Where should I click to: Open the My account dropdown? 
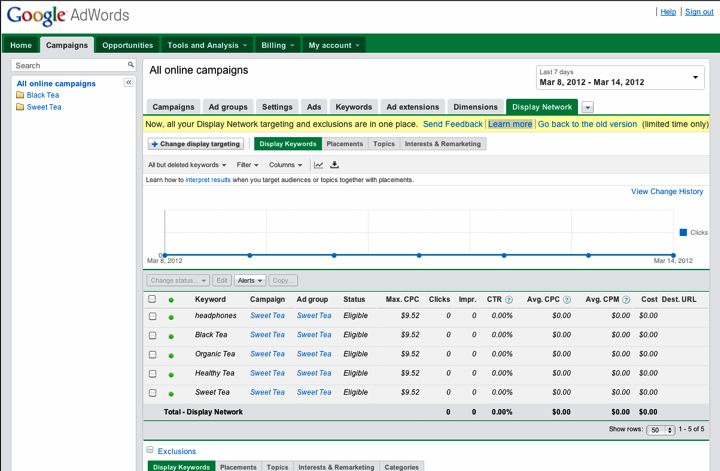[334, 45]
